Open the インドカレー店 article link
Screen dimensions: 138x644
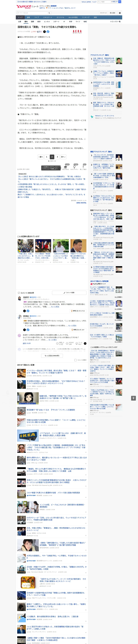[x=56, y=371]
